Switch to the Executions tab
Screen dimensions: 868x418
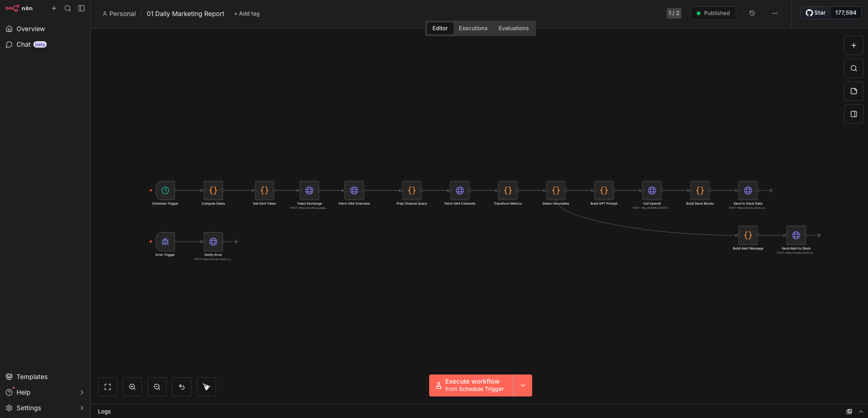pyautogui.click(x=473, y=28)
